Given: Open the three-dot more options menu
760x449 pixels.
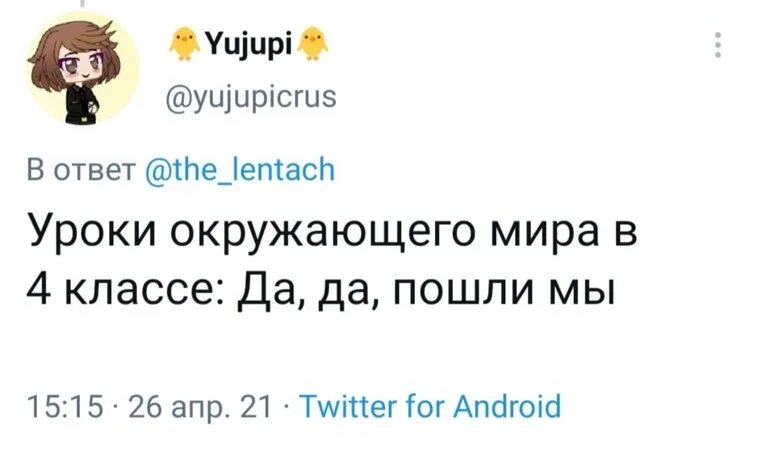Looking at the screenshot, I should click(x=717, y=46).
